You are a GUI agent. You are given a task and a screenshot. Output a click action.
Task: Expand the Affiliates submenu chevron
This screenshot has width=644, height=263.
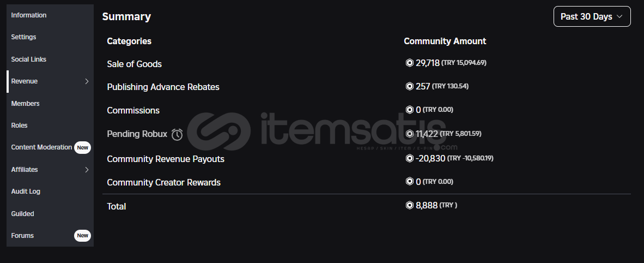click(x=87, y=170)
